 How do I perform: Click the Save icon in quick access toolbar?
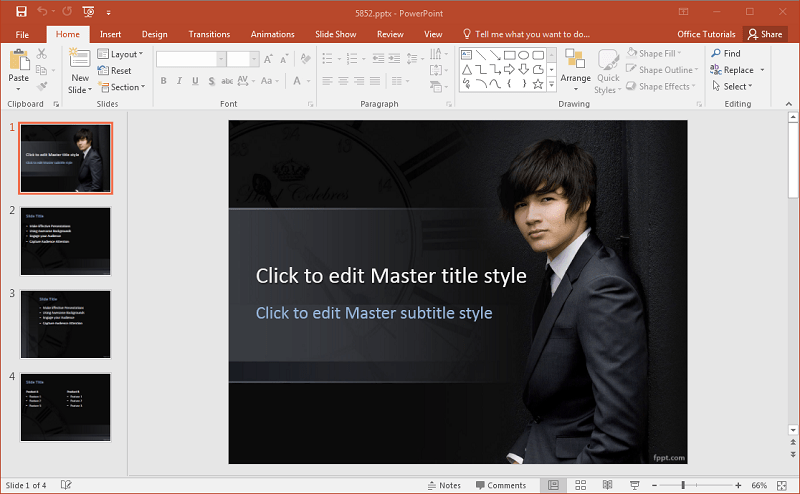coord(21,11)
